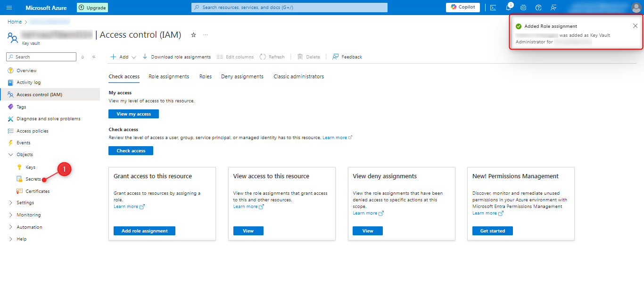Expand the Settings section in sidebar

(11, 203)
